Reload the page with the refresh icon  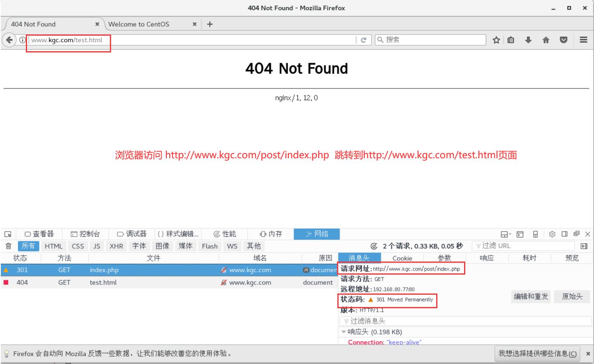coord(363,40)
